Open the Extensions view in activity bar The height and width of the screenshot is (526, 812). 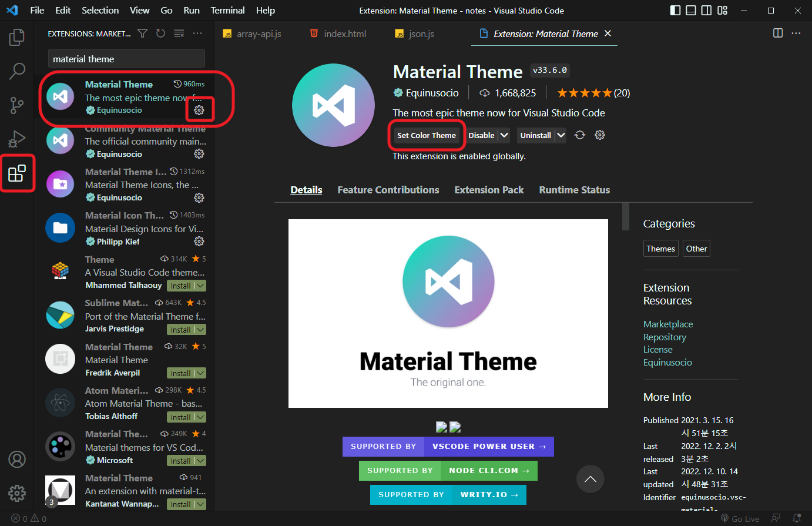click(x=17, y=173)
